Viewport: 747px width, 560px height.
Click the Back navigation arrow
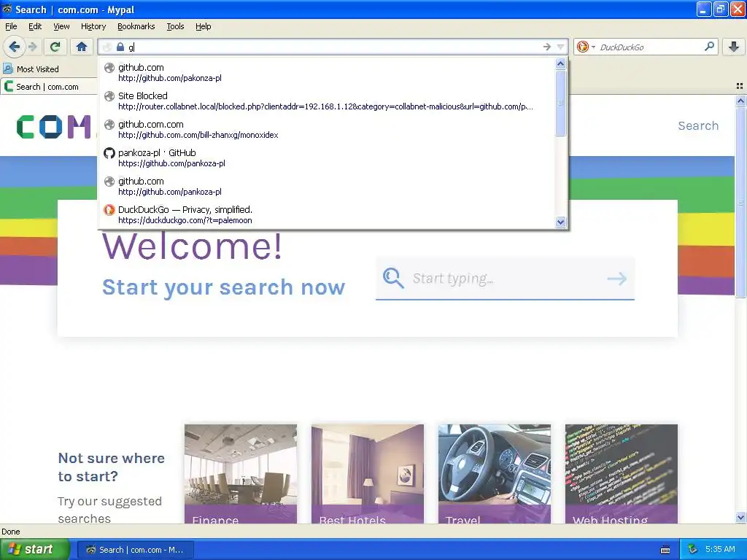[15, 47]
